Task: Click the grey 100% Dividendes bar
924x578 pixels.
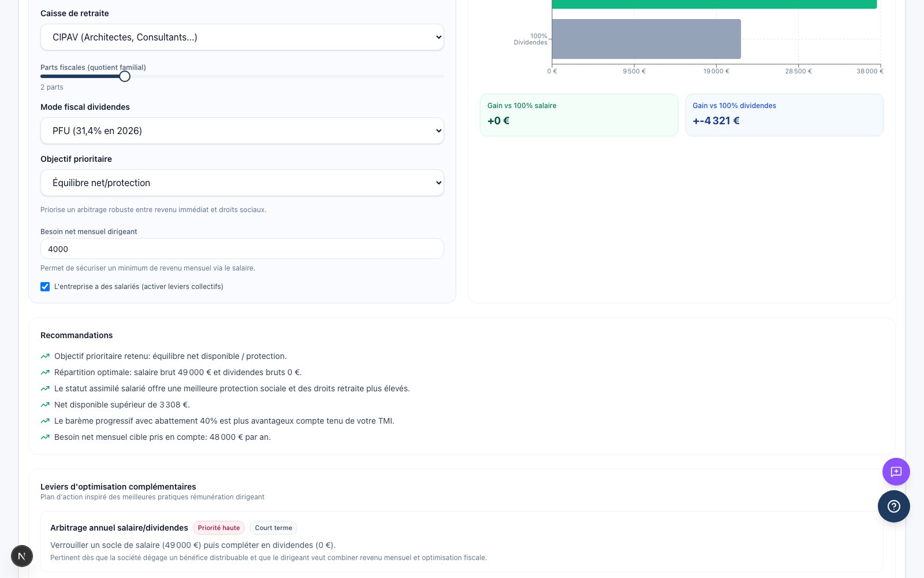Action: [x=646, y=39]
